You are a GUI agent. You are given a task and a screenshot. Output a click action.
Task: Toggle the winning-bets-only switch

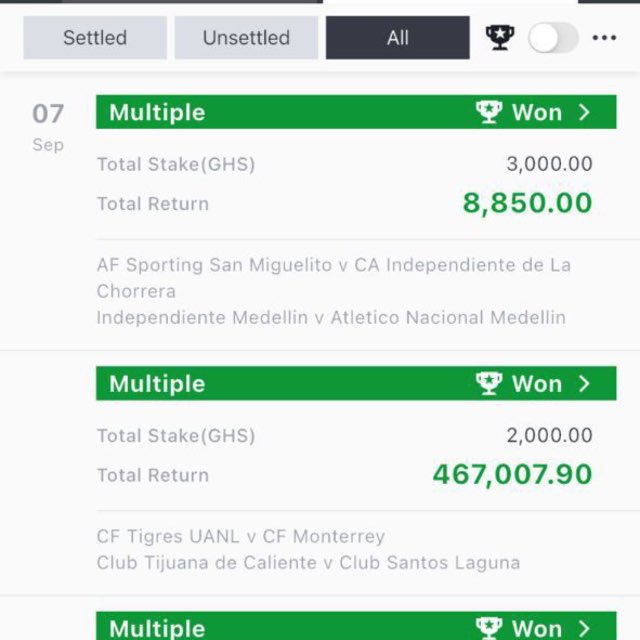point(553,38)
